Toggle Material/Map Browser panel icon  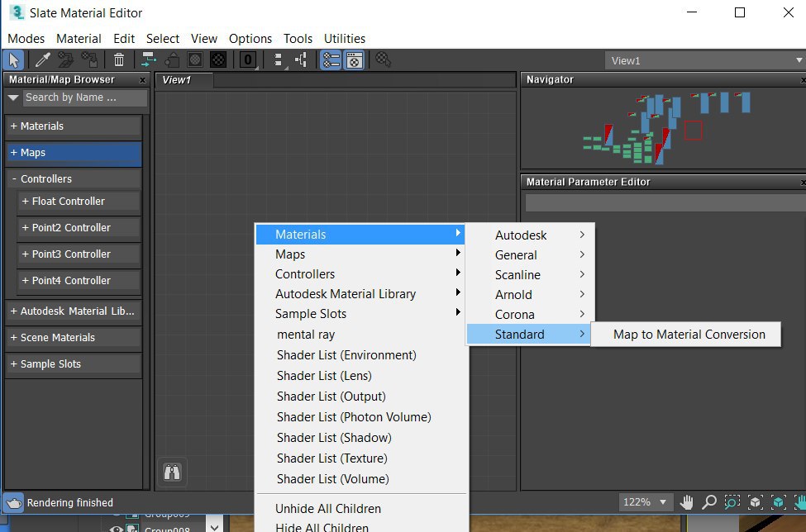331,60
